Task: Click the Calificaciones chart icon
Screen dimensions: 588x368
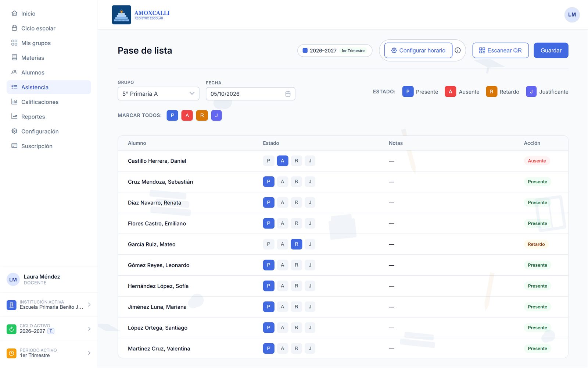Action: (x=14, y=102)
